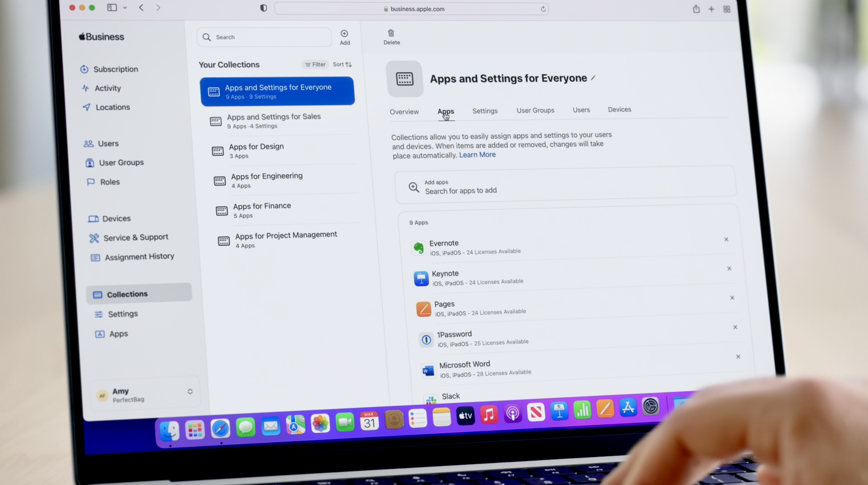Open User Groups in the sidebar
The height and width of the screenshot is (485, 868).
(115, 163)
